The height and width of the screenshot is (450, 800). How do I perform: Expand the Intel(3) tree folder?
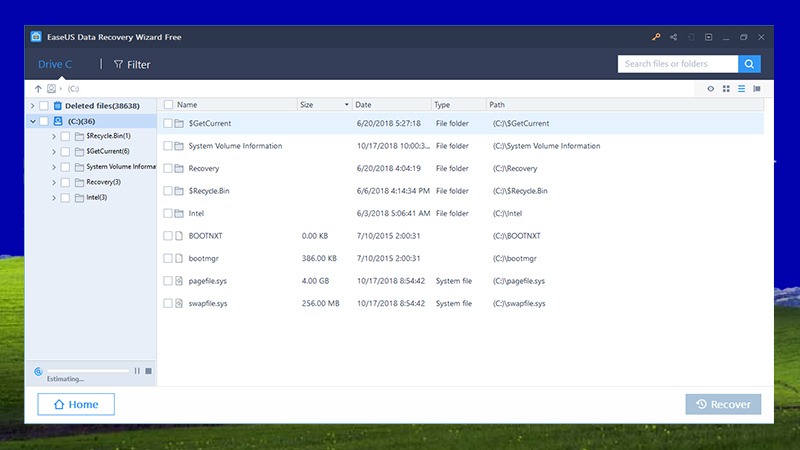pyautogui.click(x=54, y=197)
